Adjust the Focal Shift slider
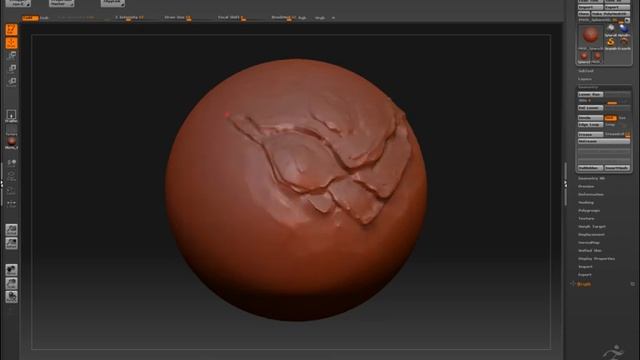The image size is (640, 360). click(x=231, y=18)
